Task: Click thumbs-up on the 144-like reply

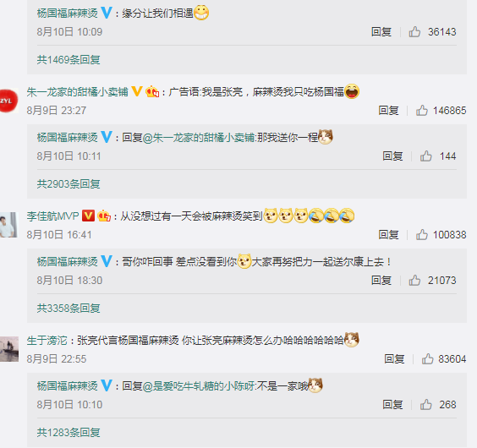Action: click(426, 156)
